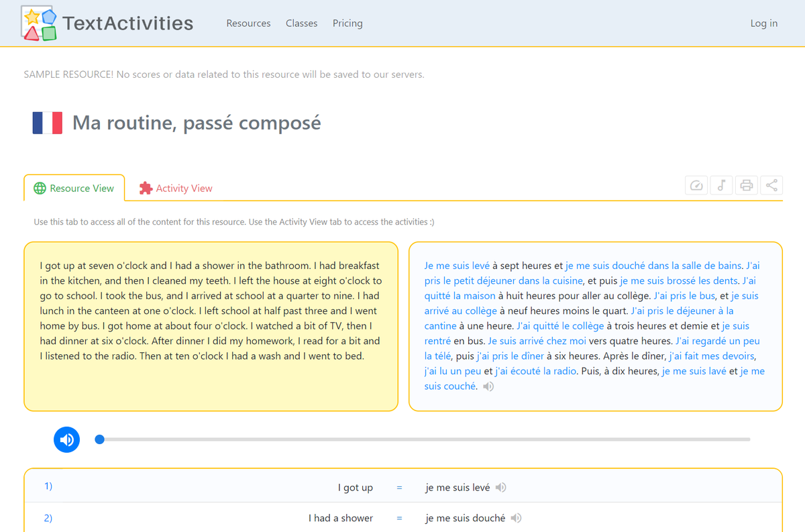
Task: Click the share icon
Action: [x=771, y=185]
